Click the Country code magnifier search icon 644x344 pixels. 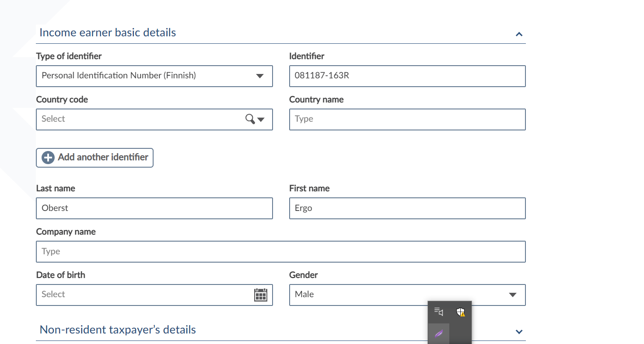(x=250, y=119)
